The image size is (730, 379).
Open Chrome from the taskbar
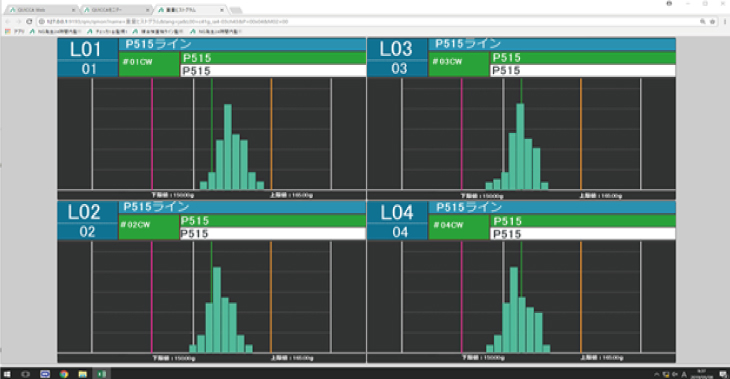coord(64,374)
